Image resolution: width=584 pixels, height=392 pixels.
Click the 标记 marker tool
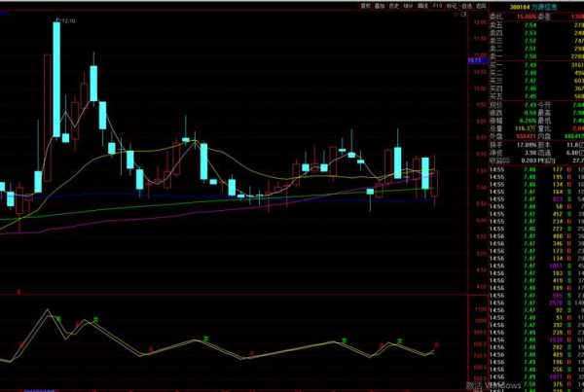click(451, 4)
